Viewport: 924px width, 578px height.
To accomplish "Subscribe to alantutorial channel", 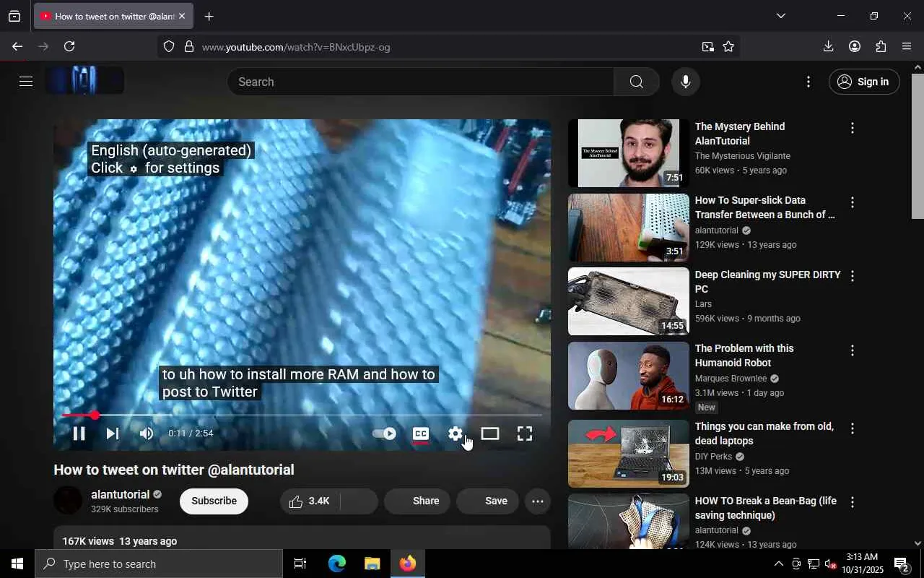I will click(214, 501).
